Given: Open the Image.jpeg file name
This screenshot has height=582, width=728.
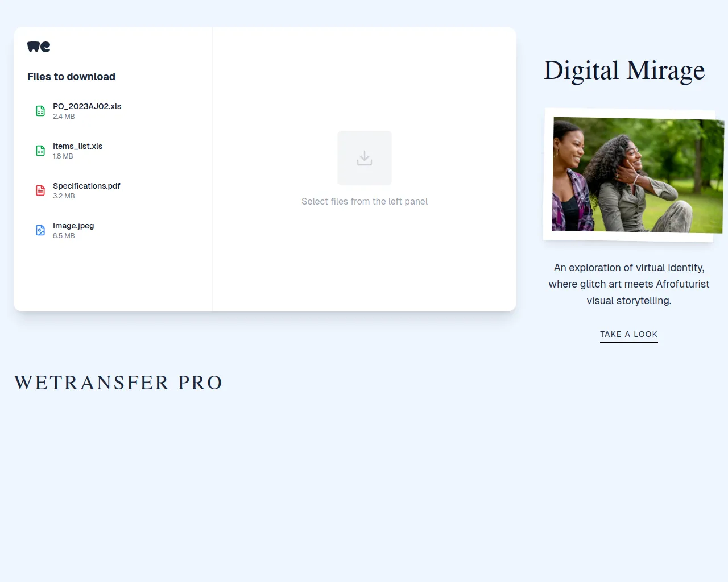Looking at the screenshot, I should coord(73,226).
